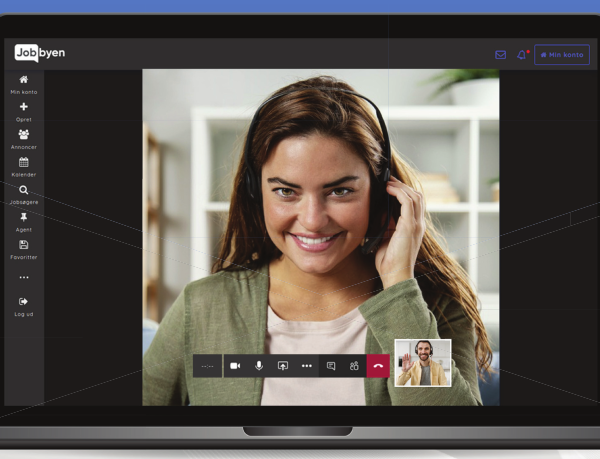Expand more actions in call toolbar
Image resolution: width=600 pixels, height=459 pixels.
tap(307, 366)
